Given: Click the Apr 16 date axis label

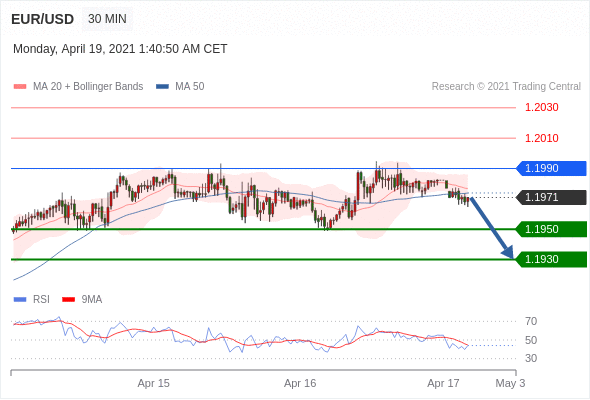Looking at the screenshot, I should click(x=300, y=383).
